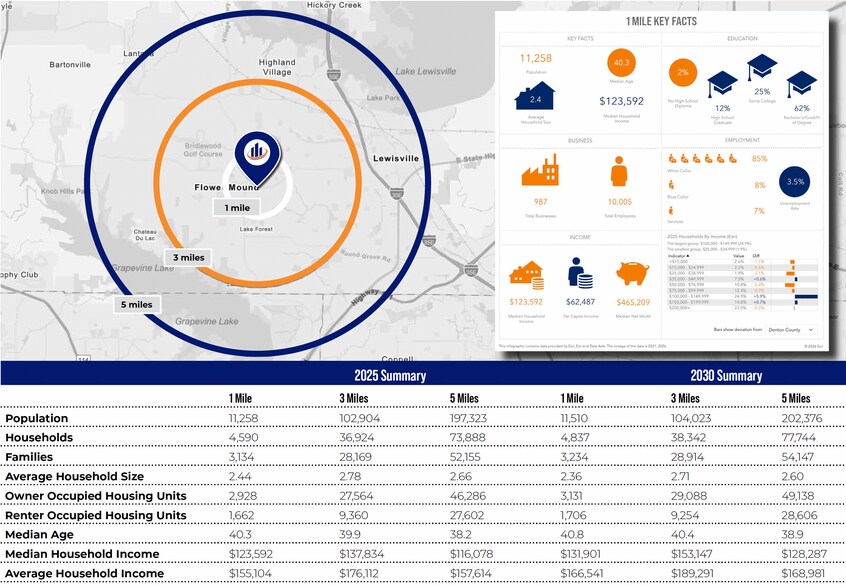Click the 1 mile radius label
This screenshot has width=846, height=588.
coord(237,207)
